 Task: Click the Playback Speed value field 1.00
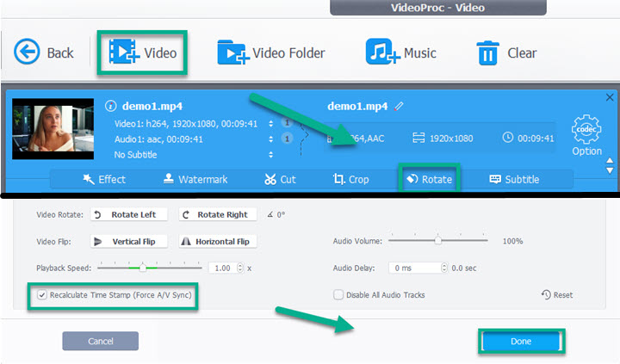tap(222, 268)
